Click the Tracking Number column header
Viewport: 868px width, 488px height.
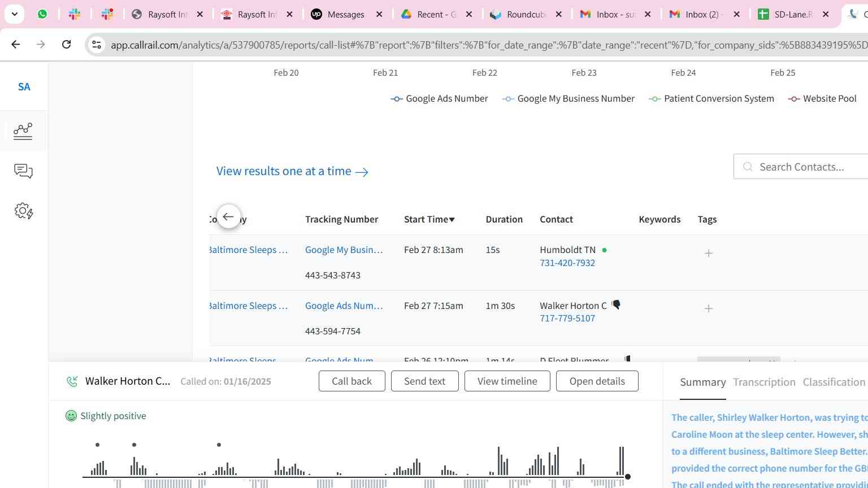pos(341,219)
